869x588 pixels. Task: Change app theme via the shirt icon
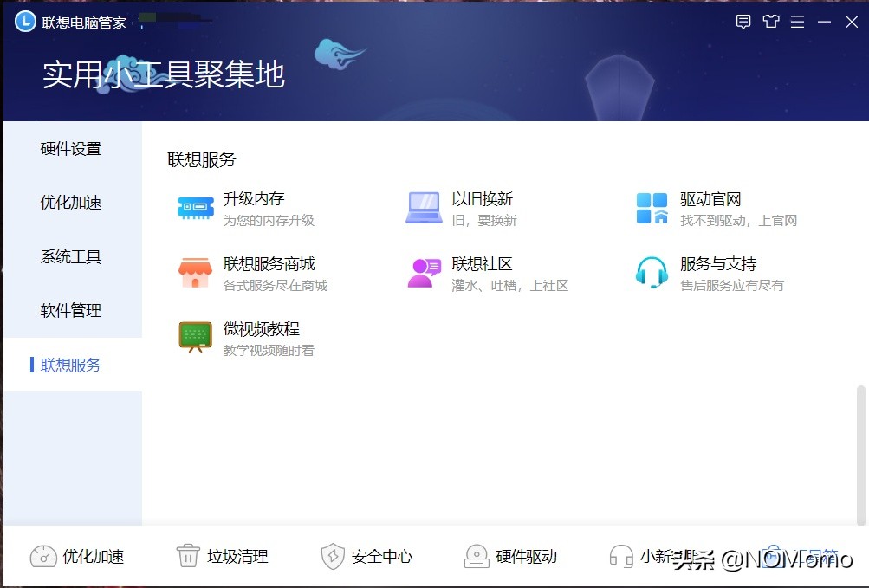770,22
